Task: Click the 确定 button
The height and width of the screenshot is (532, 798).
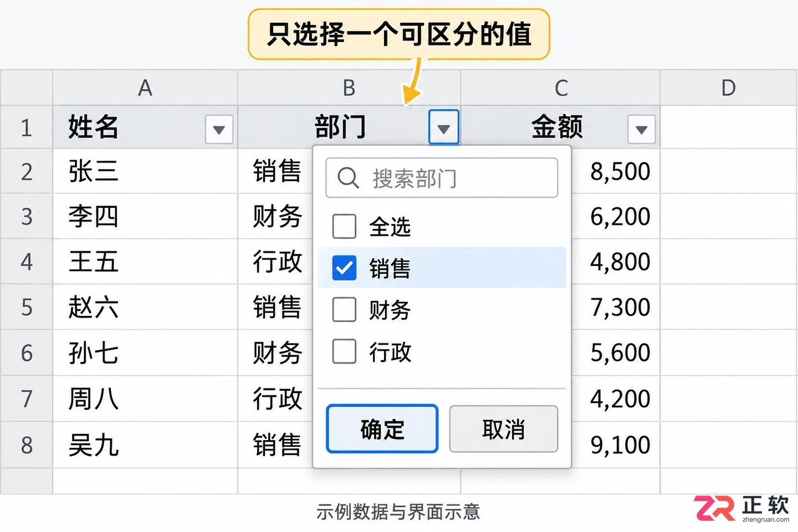Action: click(382, 429)
